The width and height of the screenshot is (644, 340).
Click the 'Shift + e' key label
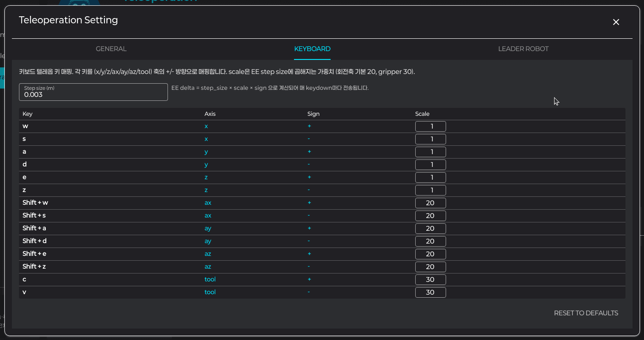tap(34, 254)
